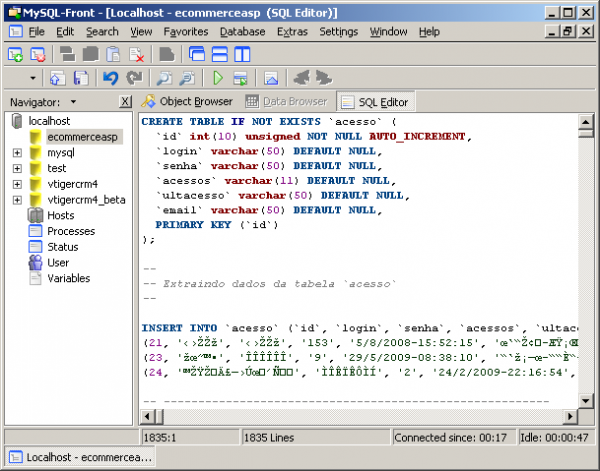
Task: Expand the mysql database node
Action: 17,153
